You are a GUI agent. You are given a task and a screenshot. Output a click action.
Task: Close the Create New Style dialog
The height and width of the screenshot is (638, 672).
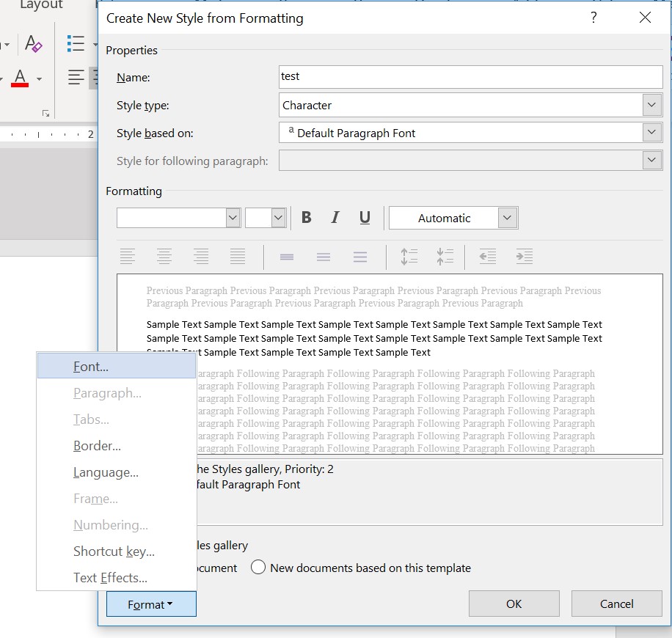pyautogui.click(x=645, y=18)
